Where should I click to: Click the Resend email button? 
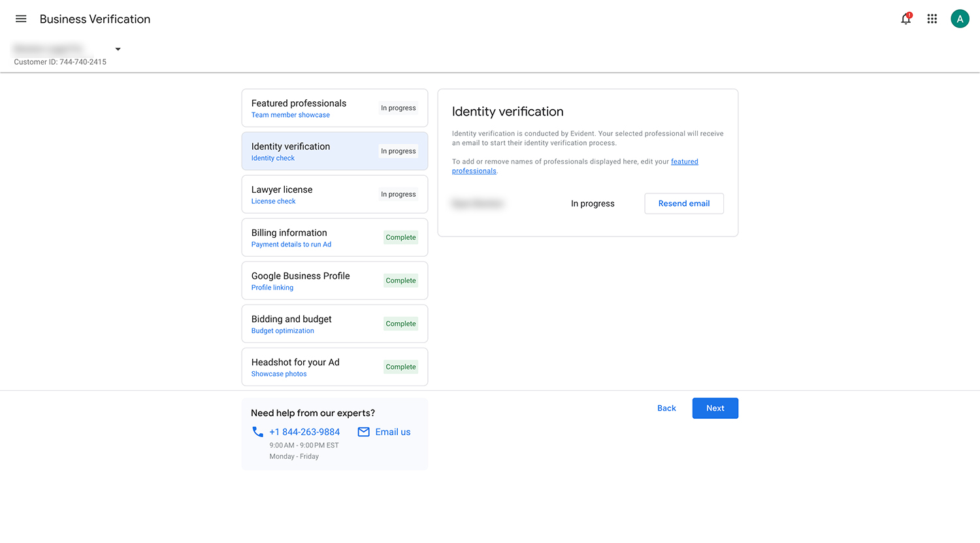pyautogui.click(x=683, y=203)
